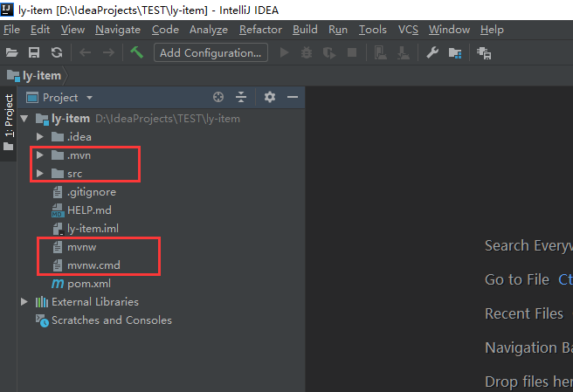573x392 pixels.
Task: Open the Tools menu
Action: click(x=372, y=30)
